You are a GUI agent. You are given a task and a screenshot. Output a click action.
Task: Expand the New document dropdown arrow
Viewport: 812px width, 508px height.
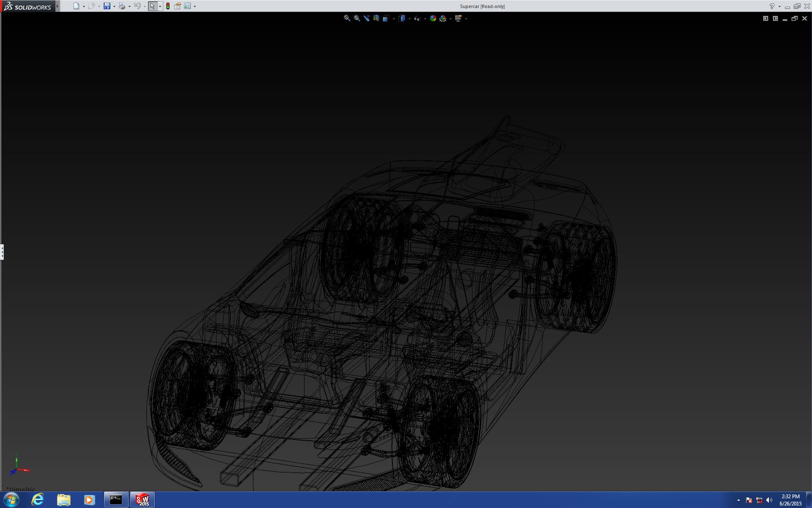pos(84,6)
